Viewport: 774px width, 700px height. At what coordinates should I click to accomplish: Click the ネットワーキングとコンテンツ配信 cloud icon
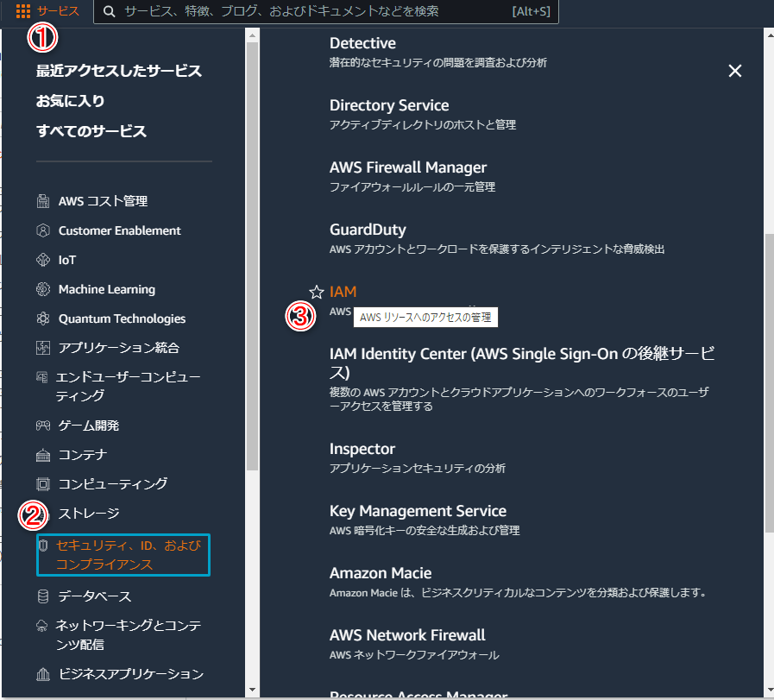(x=42, y=626)
